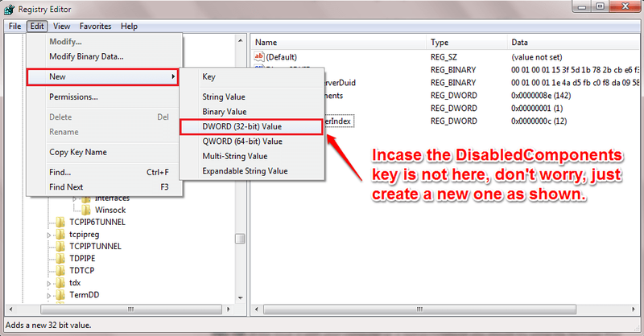Image resolution: width=644 pixels, height=336 pixels.
Task: Click the tree pane vertical scrollbar thumb
Action: click(240, 239)
